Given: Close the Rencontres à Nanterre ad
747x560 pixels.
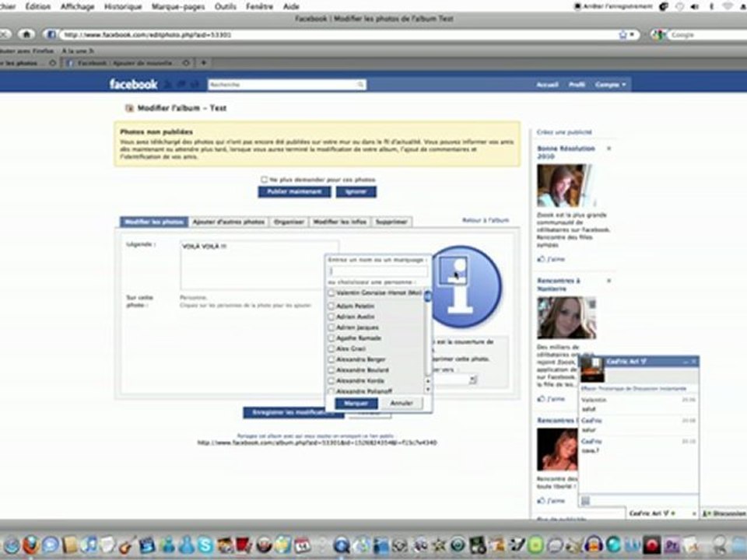Looking at the screenshot, I should [608, 281].
